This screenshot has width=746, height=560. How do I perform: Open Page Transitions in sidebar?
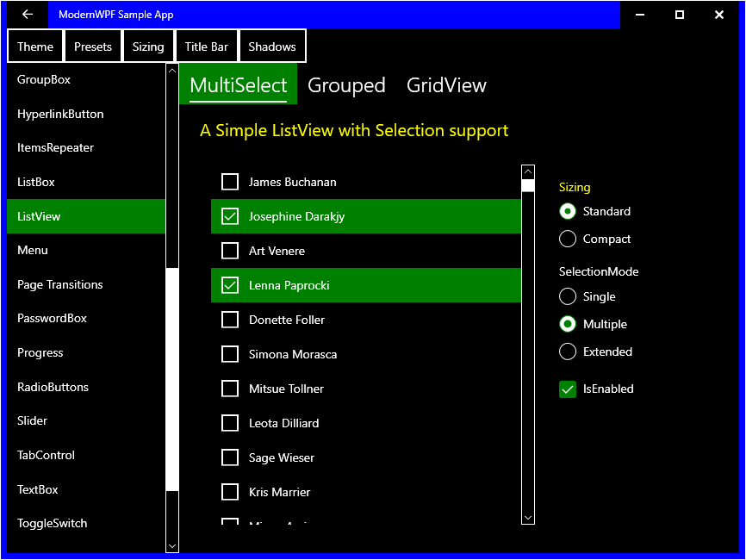pyautogui.click(x=86, y=284)
